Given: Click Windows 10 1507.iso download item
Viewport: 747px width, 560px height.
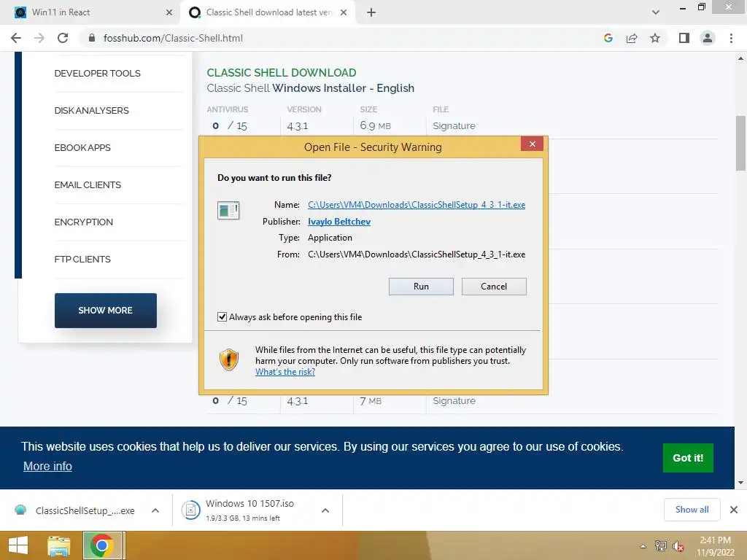Looking at the screenshot, I should click(x=249, y=510).
